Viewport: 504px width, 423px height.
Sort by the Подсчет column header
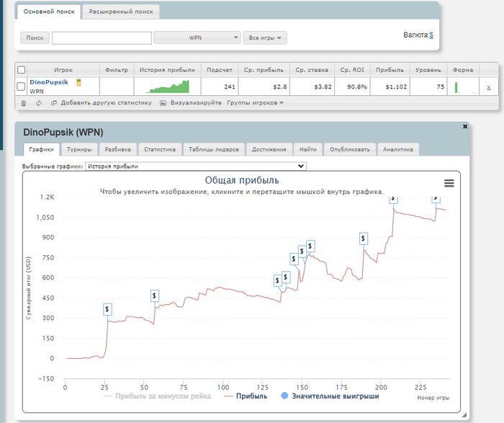pyautogui.click(x=220, y=70)
